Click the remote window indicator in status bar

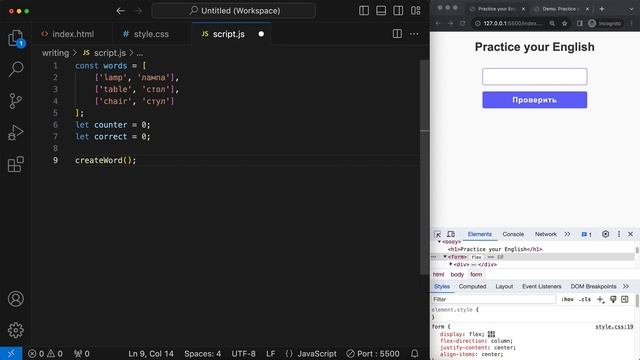click(x=11, y=353)
